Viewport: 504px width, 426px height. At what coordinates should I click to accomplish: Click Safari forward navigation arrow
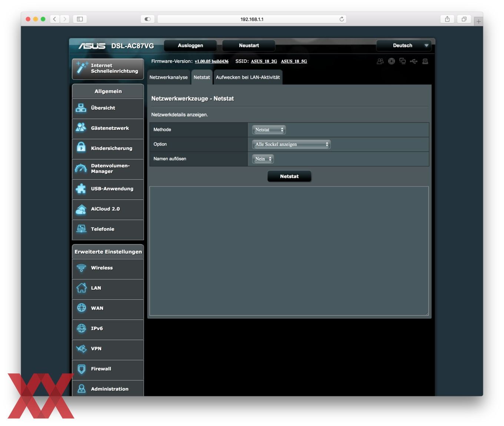65,19
